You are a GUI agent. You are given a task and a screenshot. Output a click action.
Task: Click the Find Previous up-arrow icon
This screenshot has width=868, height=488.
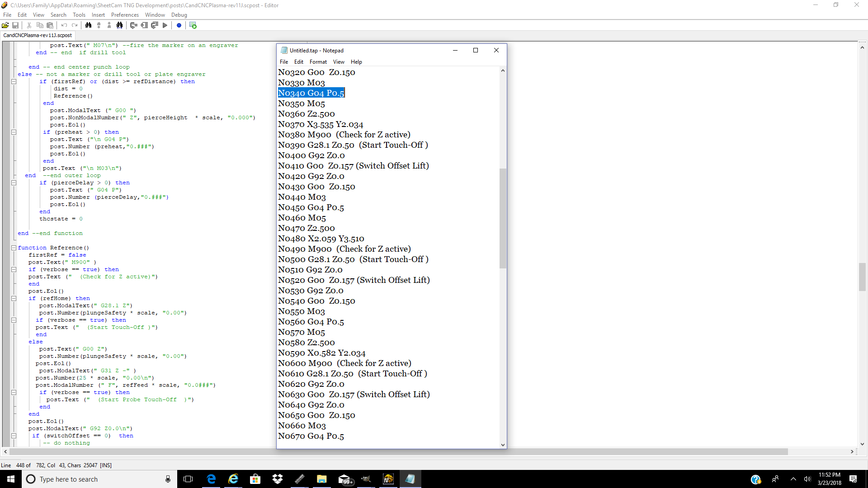pos(109,25)
